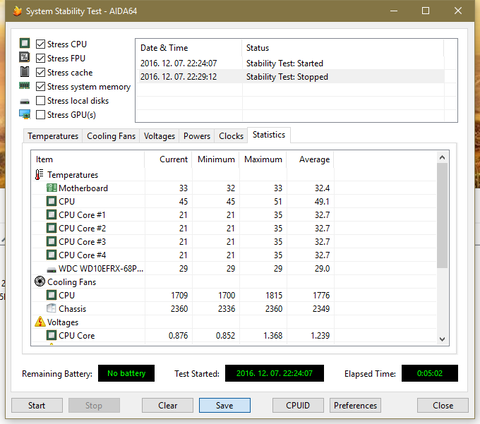Click the statistics list scroll up arrow
The height and width of the screenshot is (424, 480).
click(442, 157)
